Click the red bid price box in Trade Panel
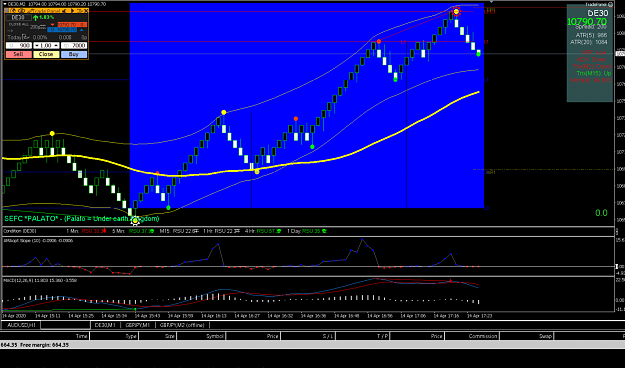Screen dimensions: 625x368 point(72,24)
